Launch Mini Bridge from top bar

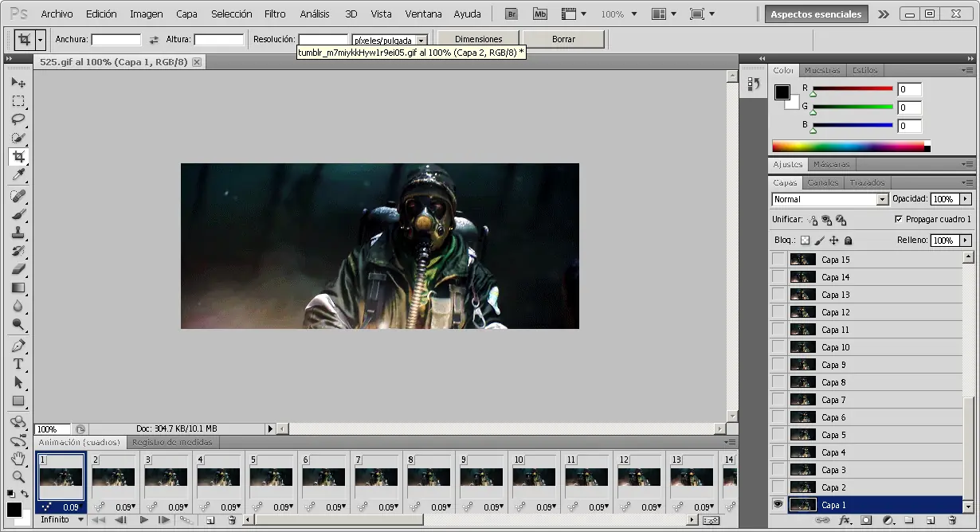coord(541,14)
